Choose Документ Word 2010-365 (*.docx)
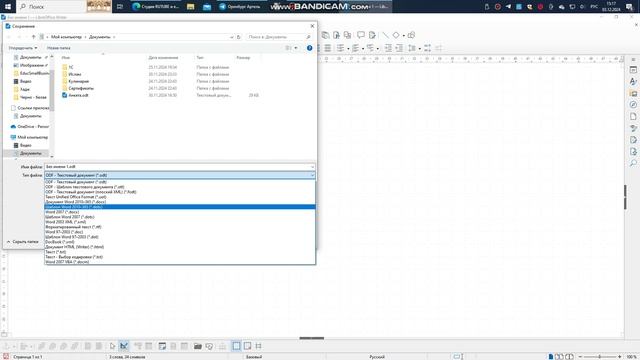Viewport: 640px width, 360px height. coord(180,202)
